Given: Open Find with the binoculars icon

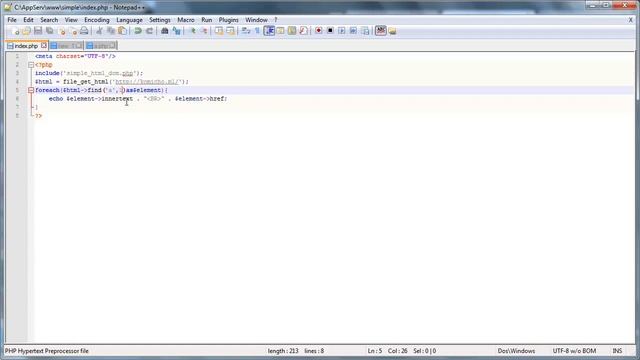Looking at the screenshot, I should pos(164,31).
